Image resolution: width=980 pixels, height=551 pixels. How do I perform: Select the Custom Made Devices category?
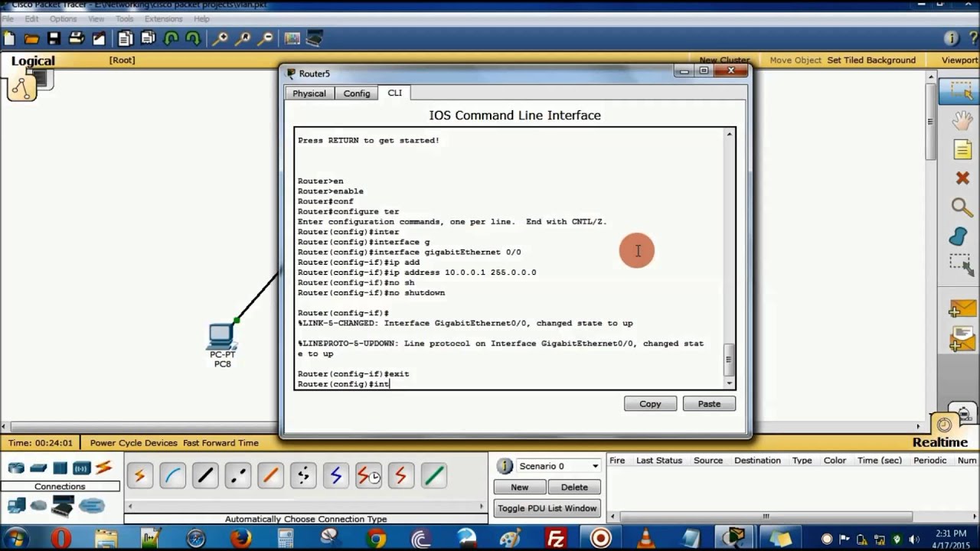click(63, 506)
